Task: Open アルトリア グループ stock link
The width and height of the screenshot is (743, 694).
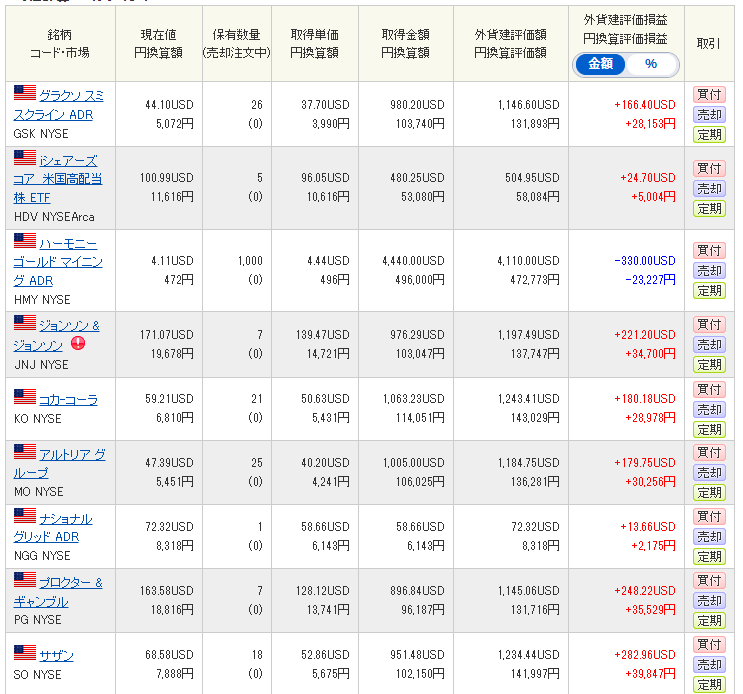Action: pos(59,464)
